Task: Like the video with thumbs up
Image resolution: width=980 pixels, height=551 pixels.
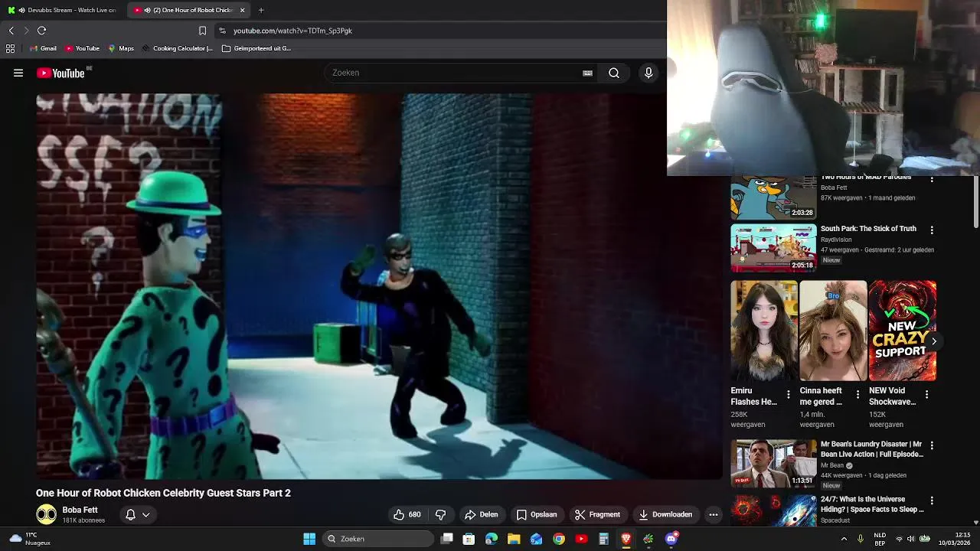Action: [x=407, y=514]
